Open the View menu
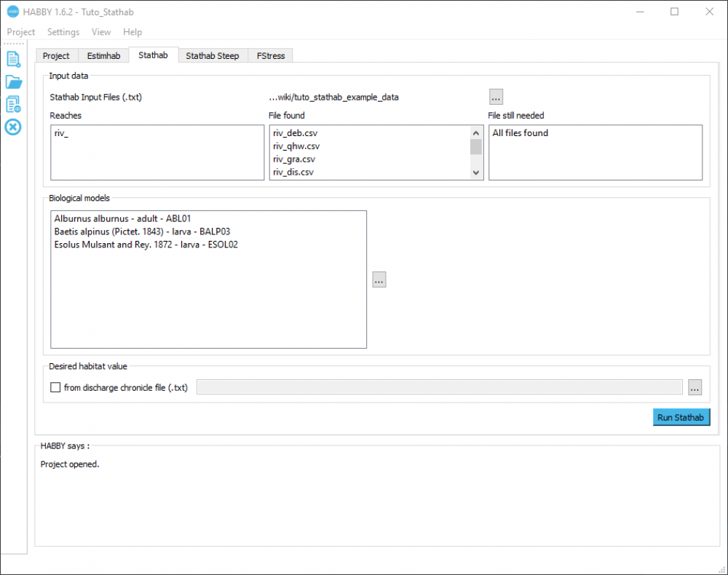The image size is (728, 575). pos(100,32)
